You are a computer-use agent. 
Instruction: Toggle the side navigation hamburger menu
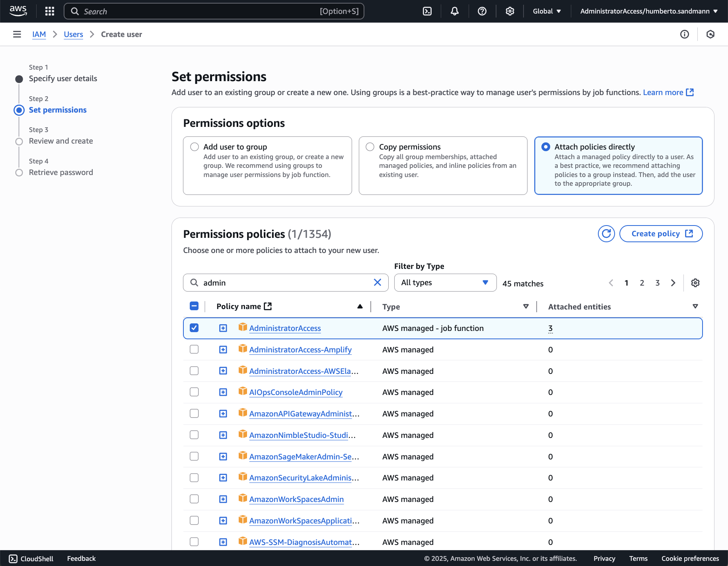click(17, 34)
